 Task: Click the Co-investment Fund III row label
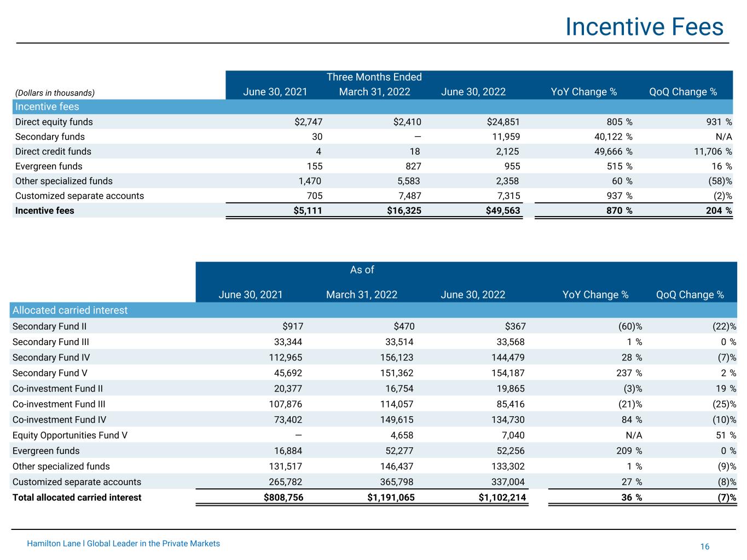tap(59, 404)
